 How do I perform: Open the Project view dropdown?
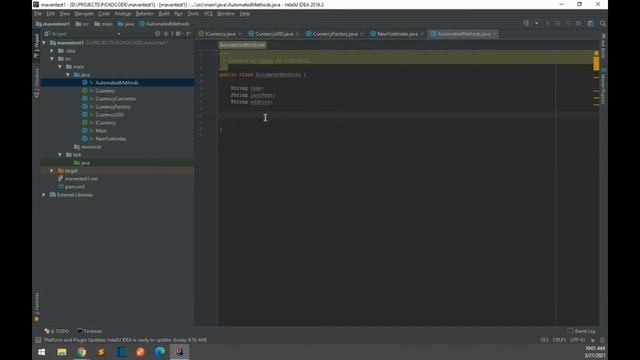pyautogui.click(x=118, y=34)
